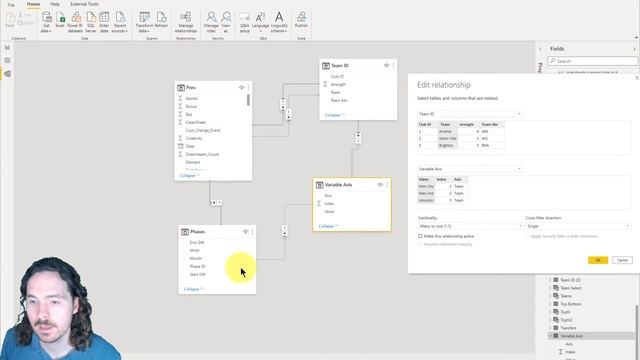Select Teams table in Fields list
640x360 pixels.
point(566,296)
